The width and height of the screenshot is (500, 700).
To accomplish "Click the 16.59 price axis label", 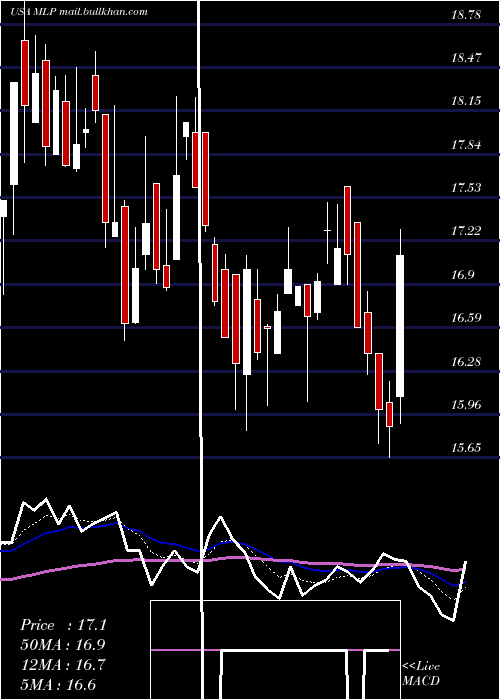I will (466, 318).
